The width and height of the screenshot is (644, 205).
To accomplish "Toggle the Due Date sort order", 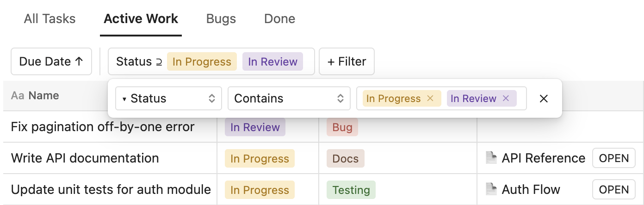I will coord(51,61).
